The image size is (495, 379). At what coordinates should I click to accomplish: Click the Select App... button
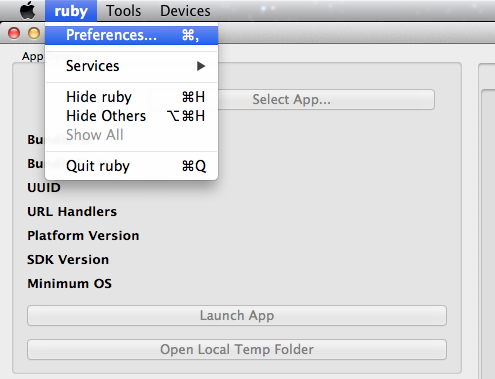(291, 99)
